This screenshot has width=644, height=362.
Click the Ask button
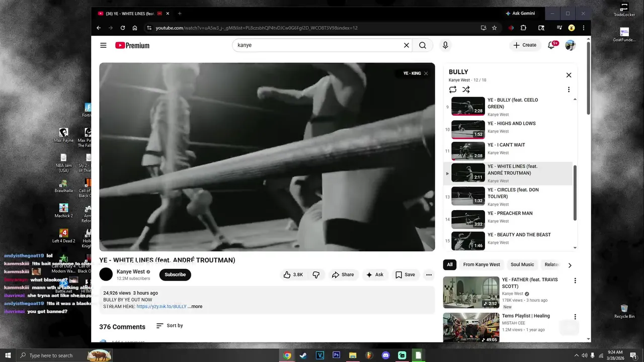pyautogui.click(x=374, y=275)
